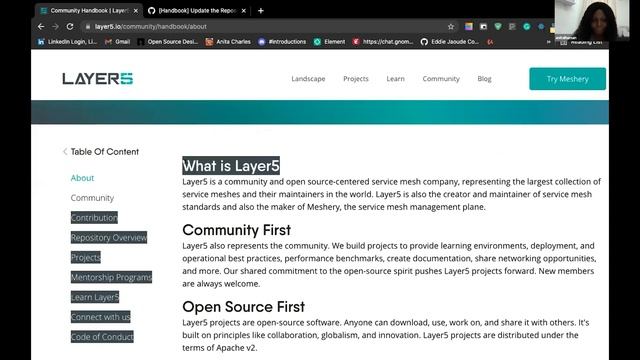The height and width of the screenshot is (360, 640).
Task: Click the Layer5 logo
Action: coord(98,78)
